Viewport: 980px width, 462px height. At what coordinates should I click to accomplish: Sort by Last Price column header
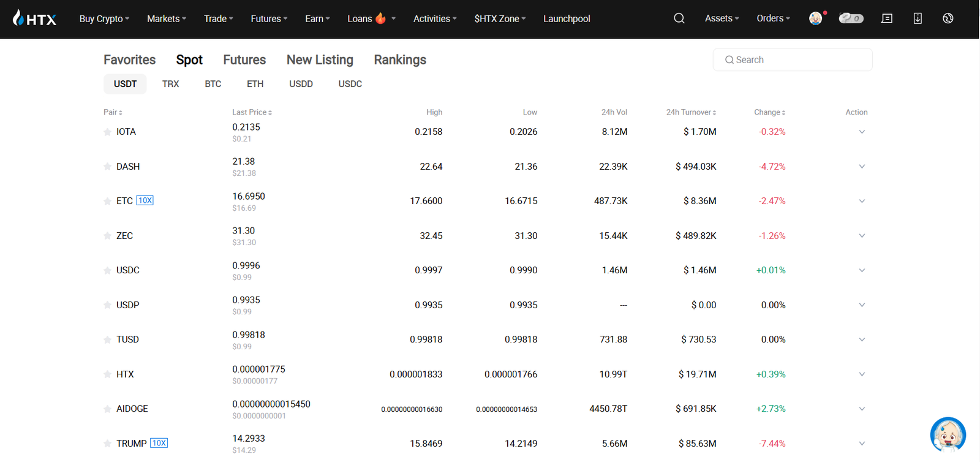[x=252, y=112]
